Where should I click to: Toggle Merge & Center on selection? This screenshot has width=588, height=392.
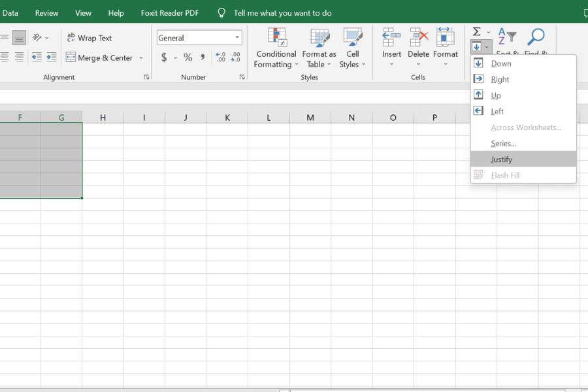pyautogui.click(x=99, y=57)
